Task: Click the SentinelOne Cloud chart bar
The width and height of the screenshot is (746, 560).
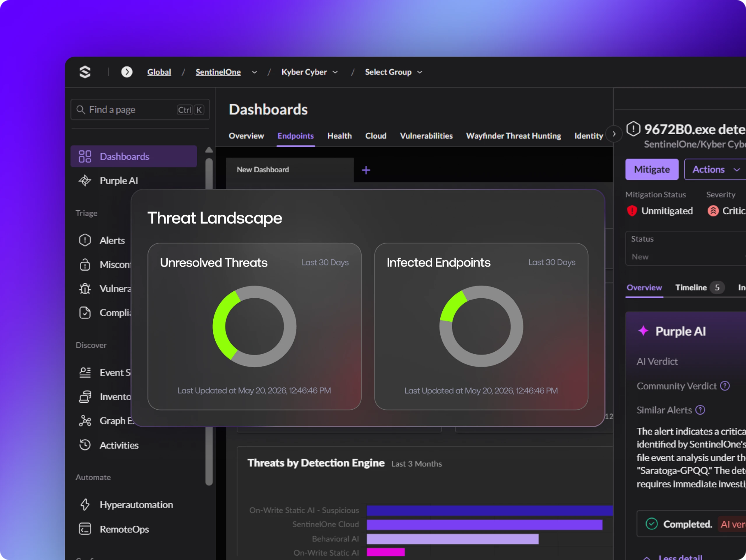Action: click(484, 525)
